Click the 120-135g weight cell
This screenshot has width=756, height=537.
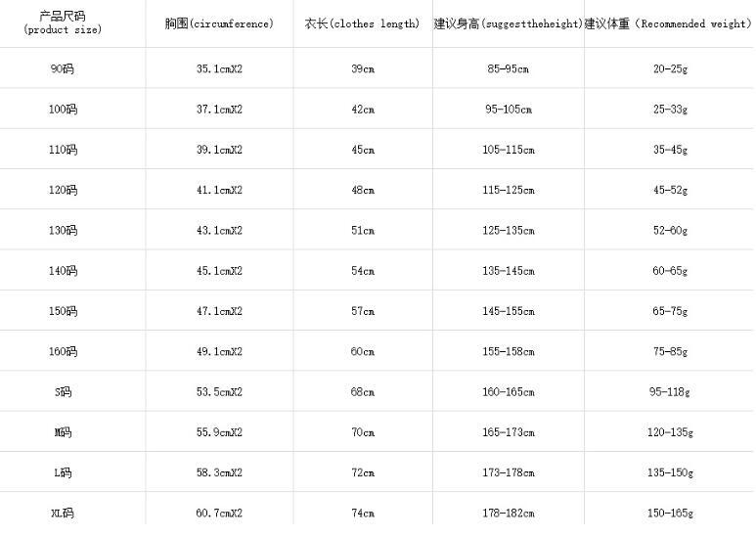pyautogui.click(x=670, y=432)
